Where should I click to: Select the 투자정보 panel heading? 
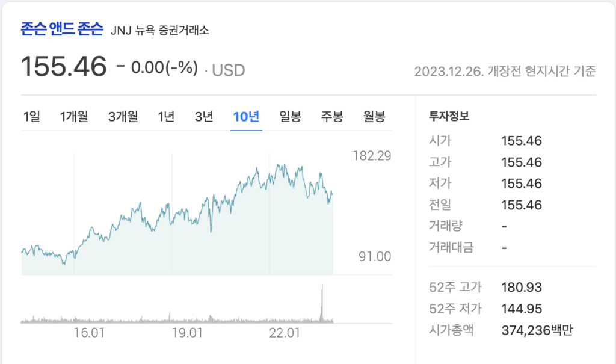(x=449, y=116)
